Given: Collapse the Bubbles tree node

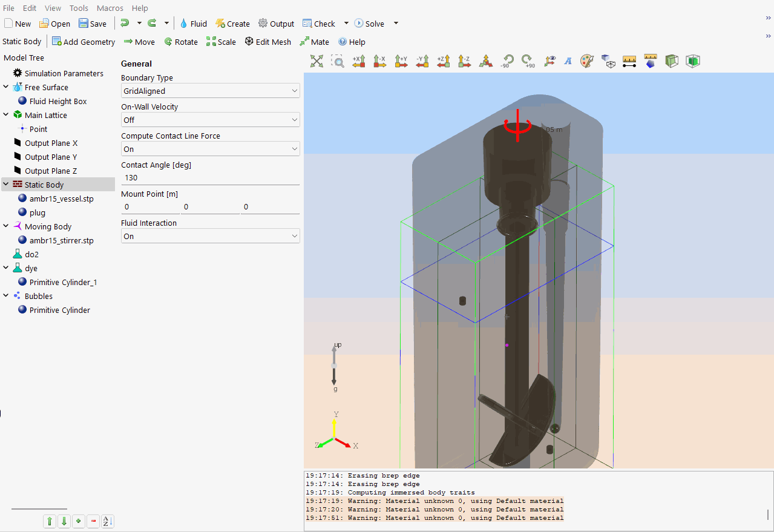Looking at the screenshot, I should pos(6,296).
